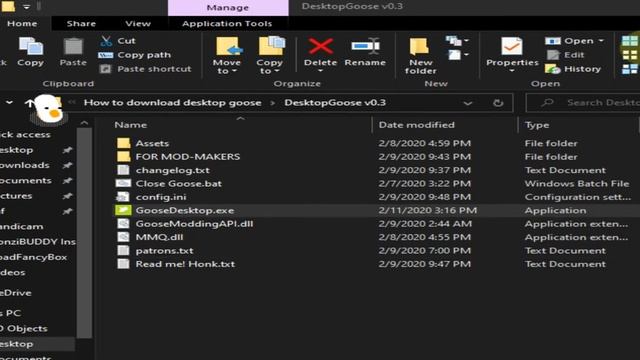640x360 pixels.
Task: Open the Easy access dropdown
Action: pyautogui.click(x=458, y=54)
